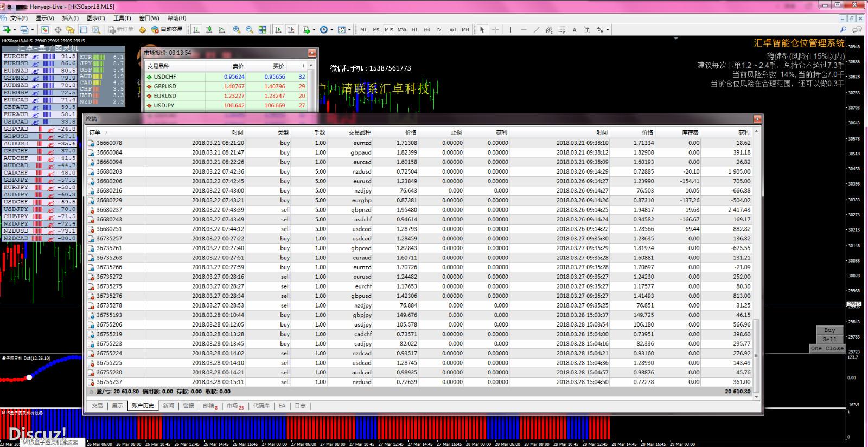Toggle Chart Shift icon

[x=291, y=30]
